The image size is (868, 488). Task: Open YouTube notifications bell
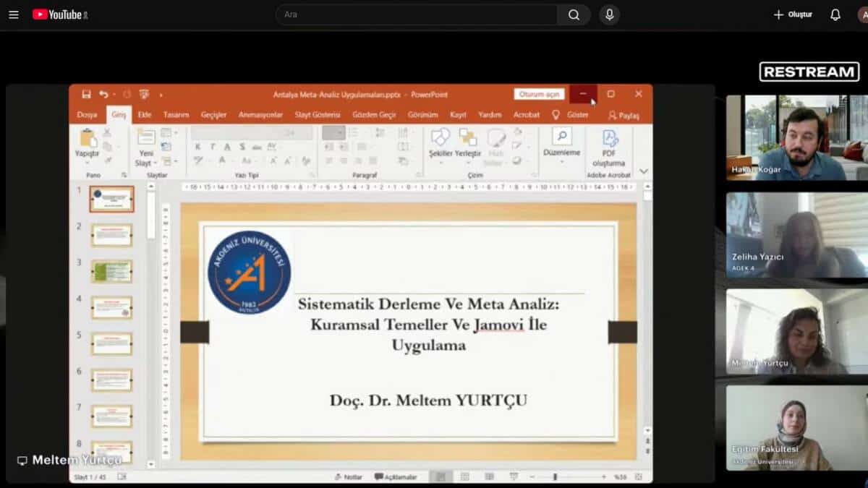[x=835, y=14]
